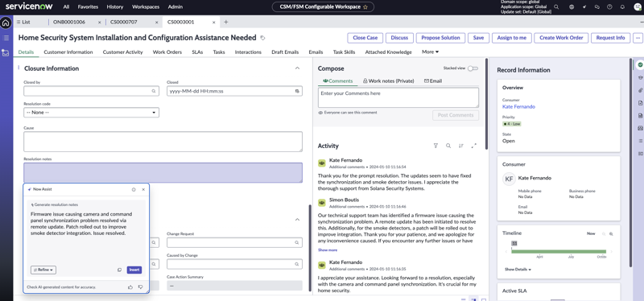The height and width of the screenshot is (301, 644).
Task: Toggle the Stacked view switch
Action: [473, 68]
